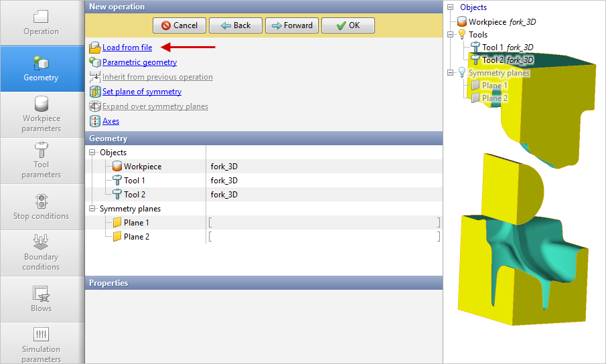Click the Tool 1 hammer icon in Geometry list
Image resolution: width=606 pixels, height=364 pixels.
[x=117, y=181]
